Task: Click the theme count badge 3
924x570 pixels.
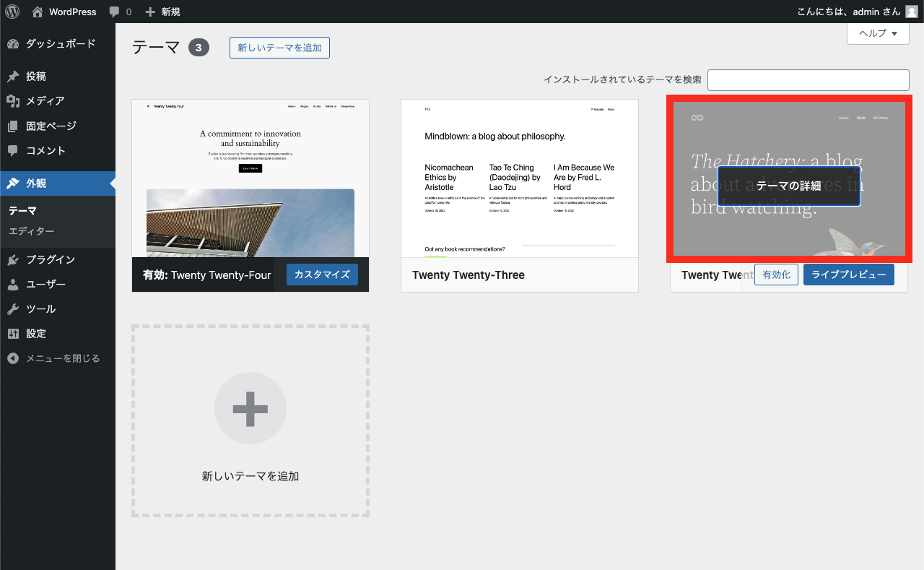Action: coord(199,48)
